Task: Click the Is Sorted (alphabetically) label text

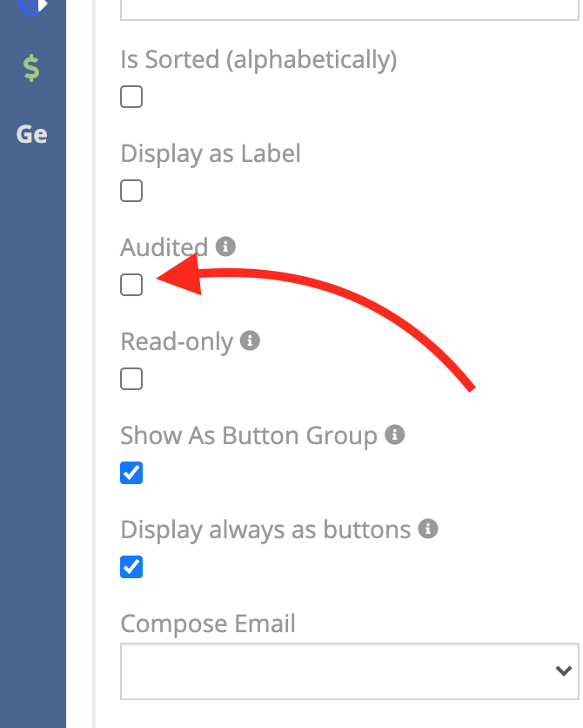Action: pos(258,60)
